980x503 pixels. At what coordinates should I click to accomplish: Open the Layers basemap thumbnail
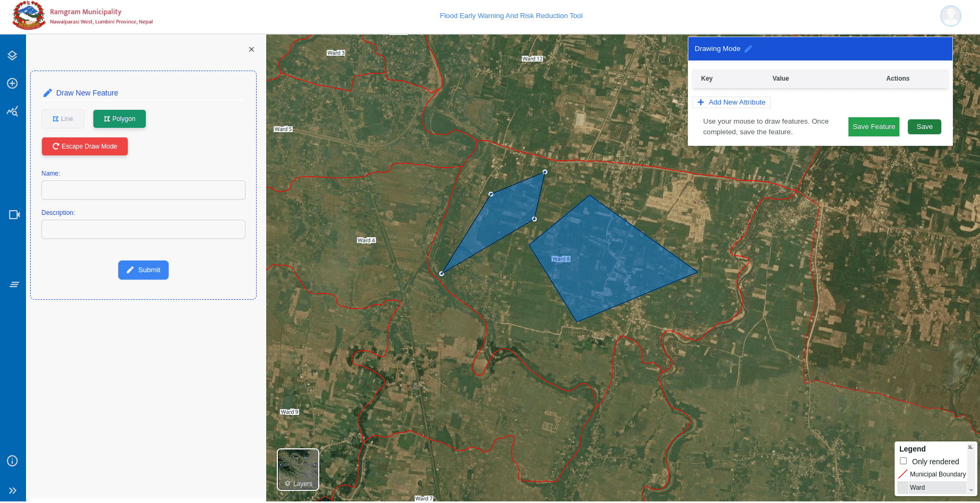click(298, 470)
